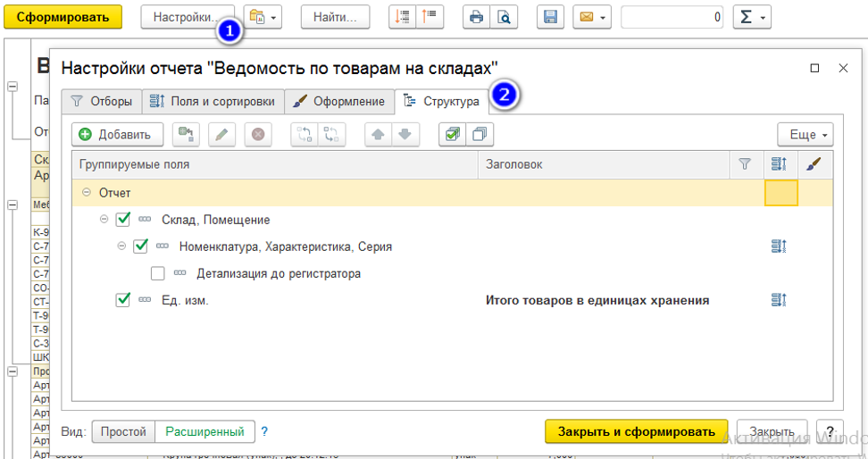Expand all groups toolbar icon

click(x=430, y=17)
